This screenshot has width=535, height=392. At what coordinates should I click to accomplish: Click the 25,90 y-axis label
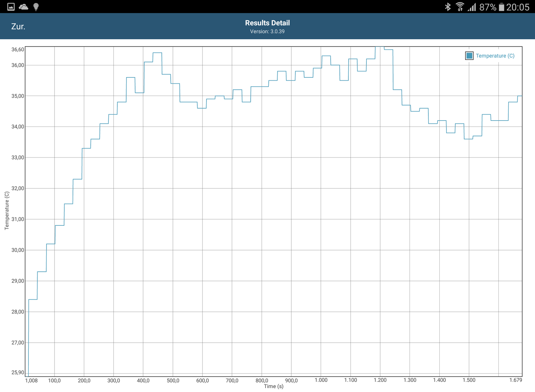(18, 373)
